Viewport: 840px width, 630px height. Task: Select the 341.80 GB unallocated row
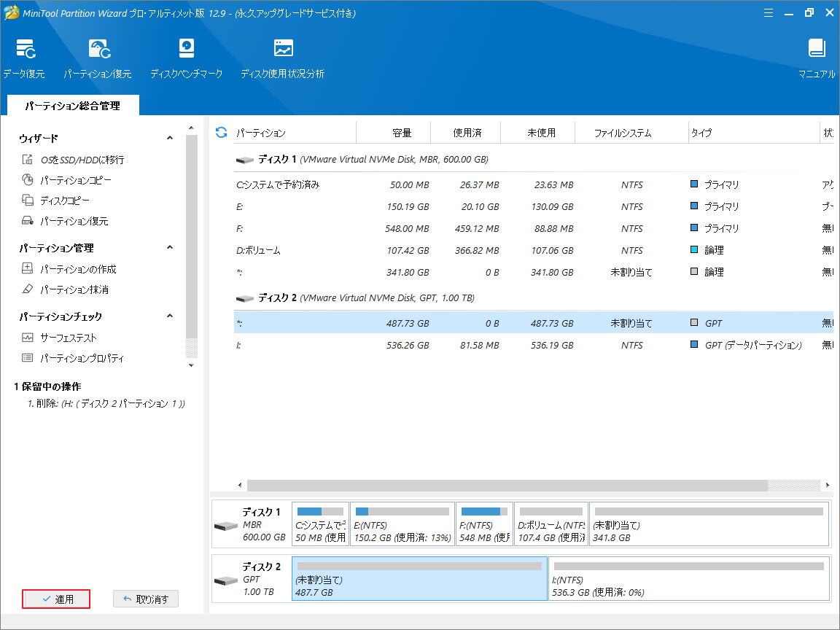534,273
